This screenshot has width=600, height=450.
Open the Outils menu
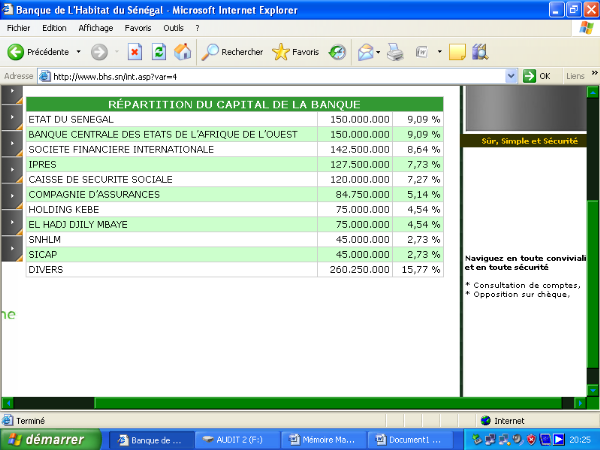[174, 28]
